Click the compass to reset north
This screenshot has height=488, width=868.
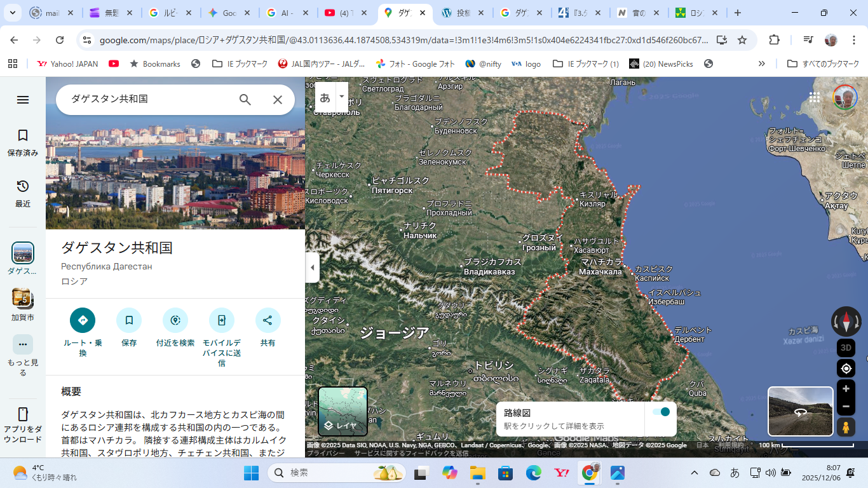point(846,322)
